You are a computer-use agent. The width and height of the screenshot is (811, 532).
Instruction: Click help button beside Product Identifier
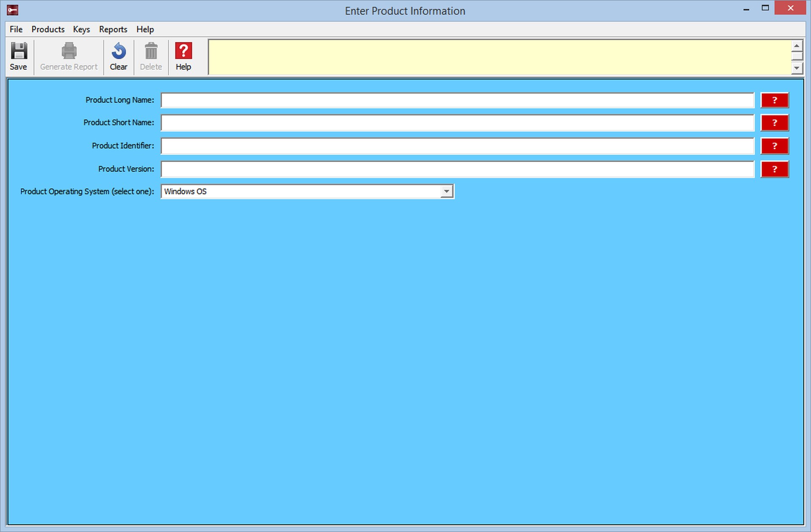[x=774, y=146]
